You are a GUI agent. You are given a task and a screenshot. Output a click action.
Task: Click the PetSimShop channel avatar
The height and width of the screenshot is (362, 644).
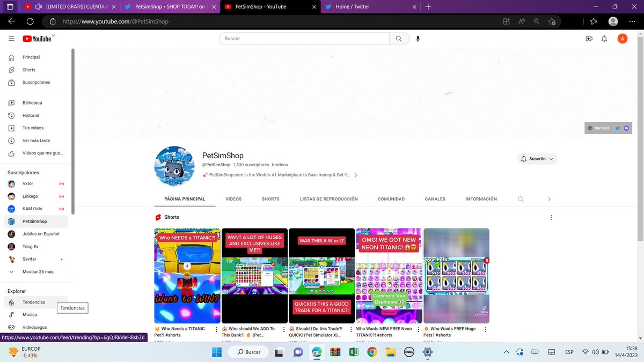(x=175, y=166)
